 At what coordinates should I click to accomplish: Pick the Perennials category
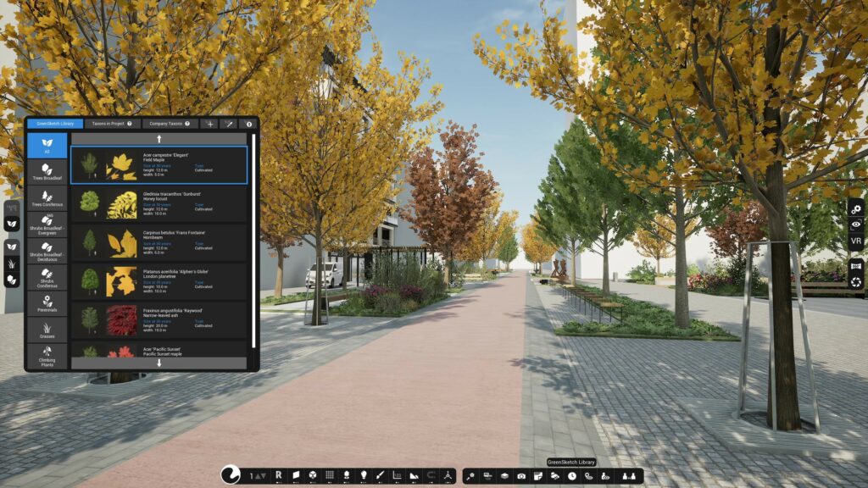[47, 304]
